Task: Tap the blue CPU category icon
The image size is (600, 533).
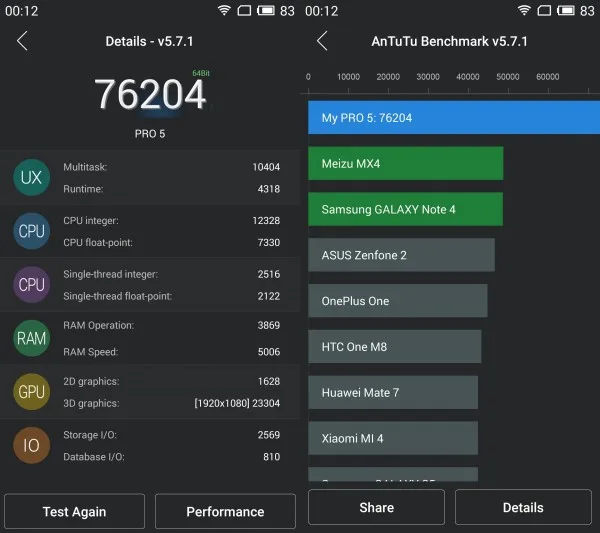Action: (x=31, y=231)
